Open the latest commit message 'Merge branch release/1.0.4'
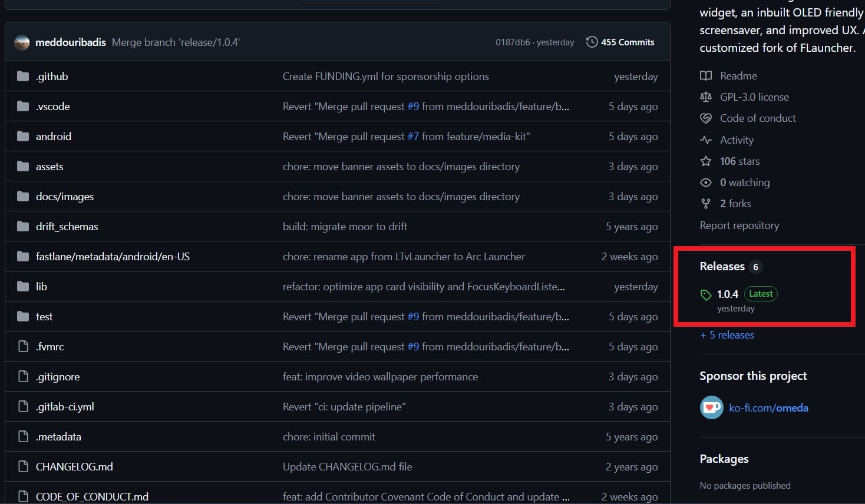Viewport: 865px width, 504px height. 176,42
